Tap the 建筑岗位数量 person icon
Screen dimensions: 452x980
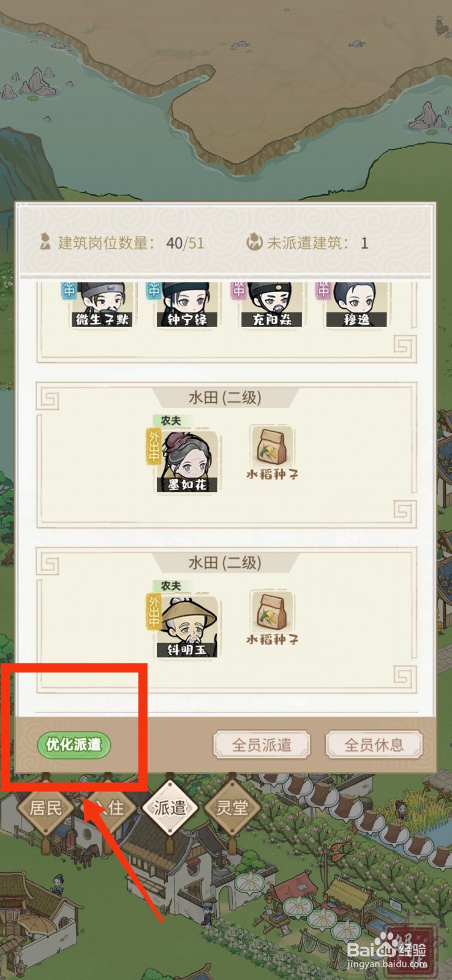pos(45,243)
